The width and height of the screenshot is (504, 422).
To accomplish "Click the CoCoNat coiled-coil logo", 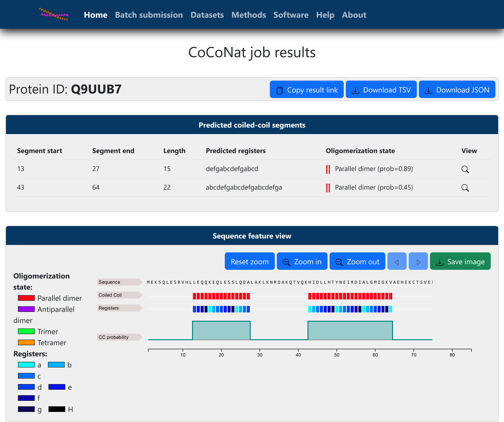I will coord(54,14).
